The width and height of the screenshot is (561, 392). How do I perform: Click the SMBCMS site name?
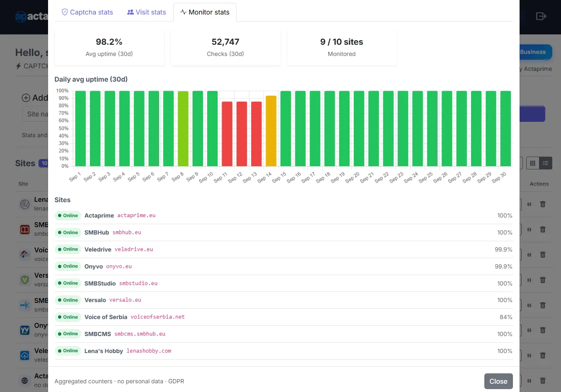pyautogui.click(x=98, y=334)
